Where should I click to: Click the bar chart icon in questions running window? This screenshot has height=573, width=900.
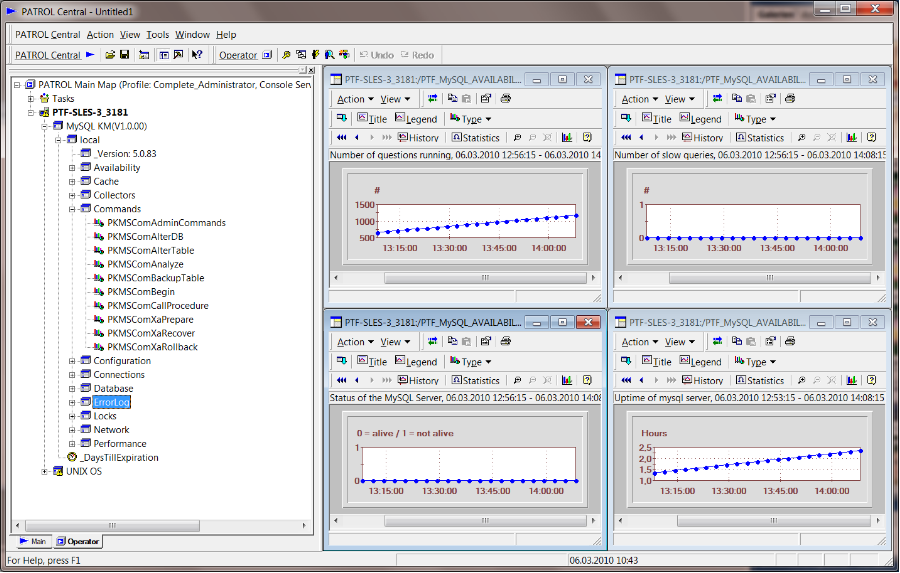click(567, 137)
